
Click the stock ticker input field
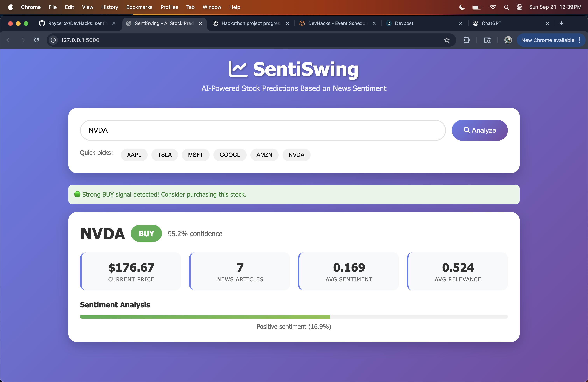click(x=263, y=130)
